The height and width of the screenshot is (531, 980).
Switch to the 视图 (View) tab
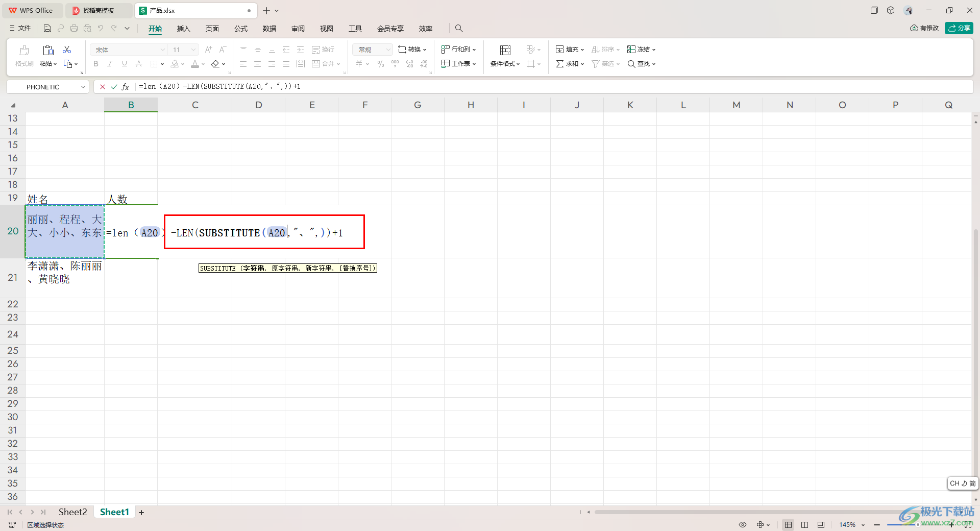pos(327,29)
